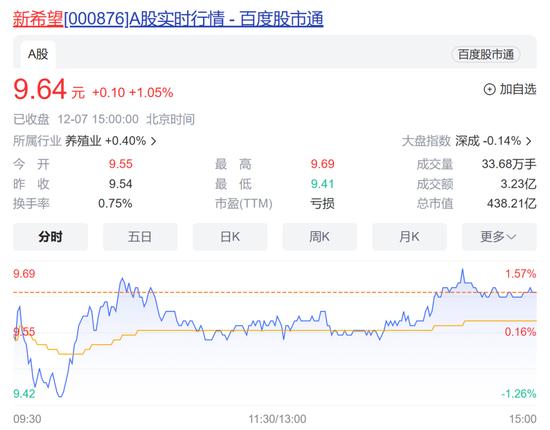This screenshot has height=430, width=550.
Task: Select the A股 market tab
Action: [38, 54]
